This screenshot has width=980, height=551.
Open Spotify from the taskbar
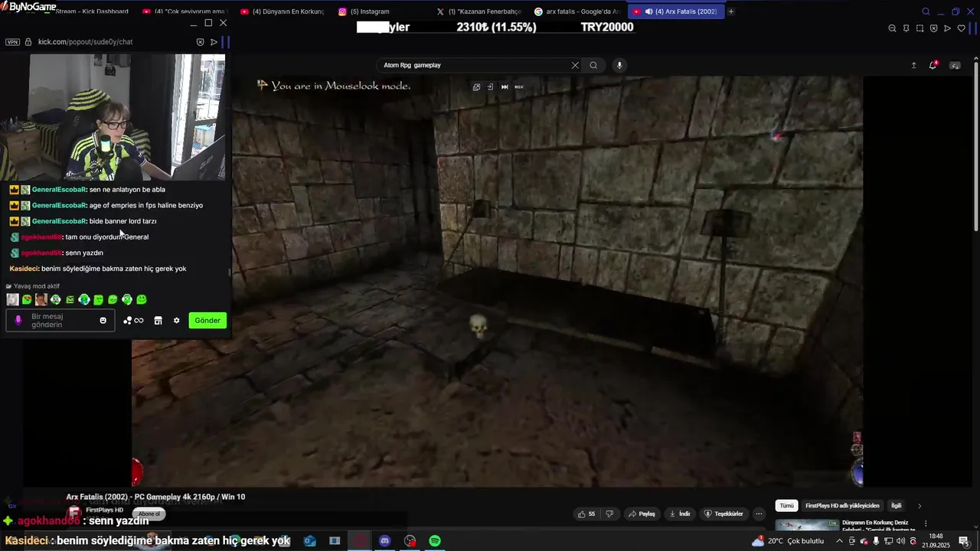tap(435, 541)
